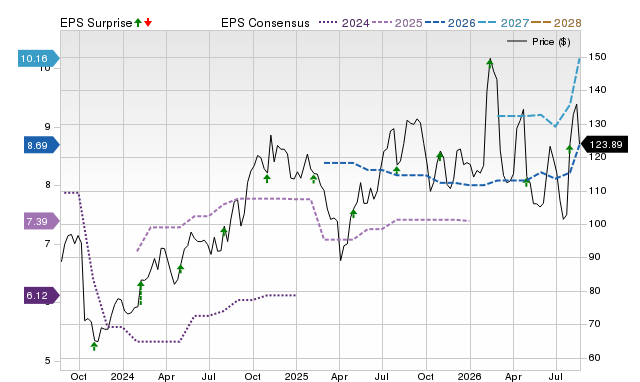Click the 100 price axis label
This screenshot has height=382, width=640.
coord(598,224)
